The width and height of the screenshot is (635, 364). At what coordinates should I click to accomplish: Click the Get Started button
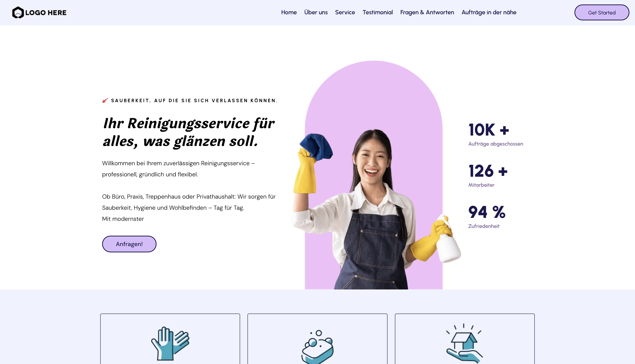coord(602,12)
